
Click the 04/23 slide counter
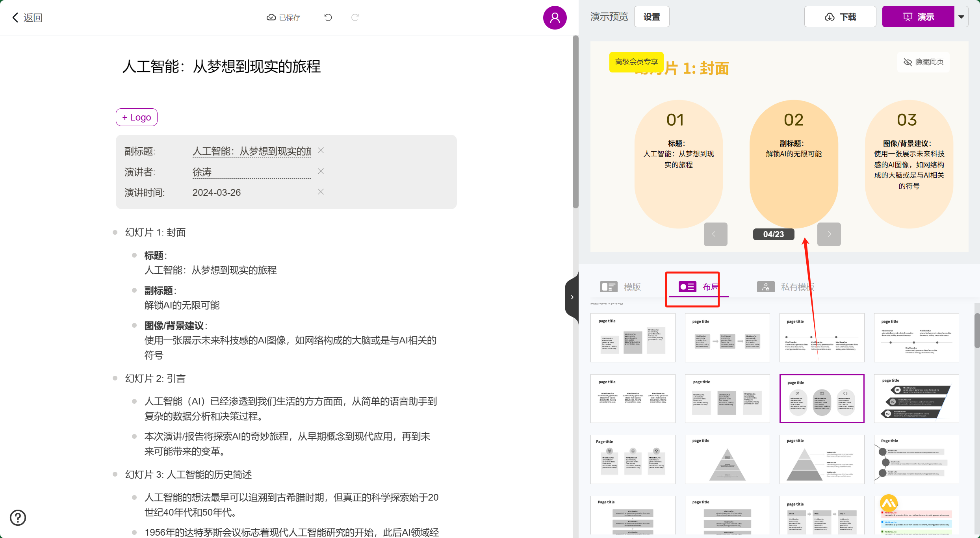[773, 234]
